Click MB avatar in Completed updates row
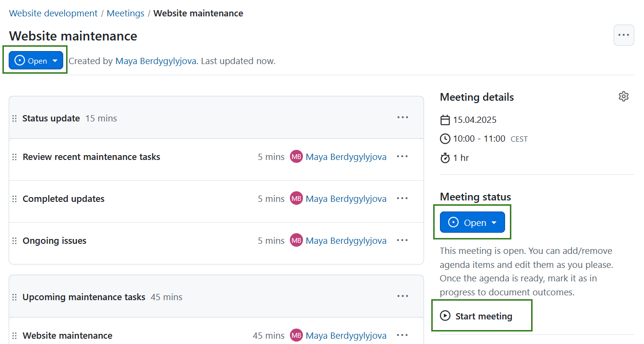Image resolution: width=644 pixels, height=344 pixels. 296,198
